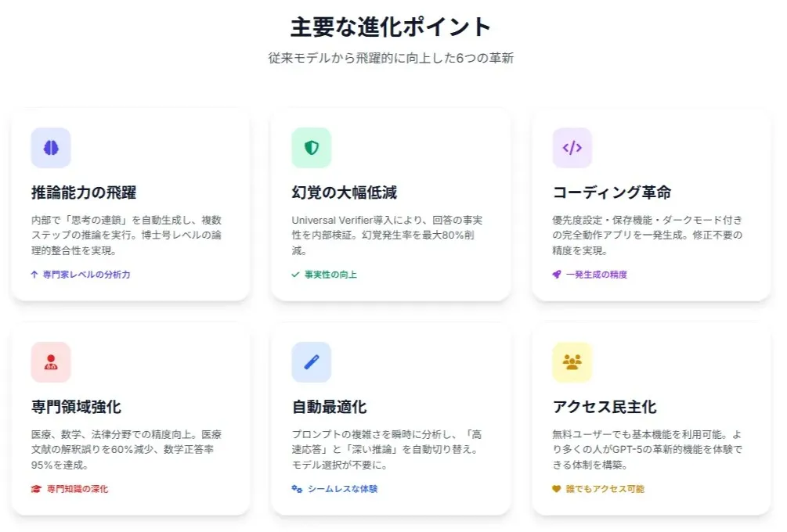Click the red doctor icon
The image size is (787, 532).
51,362
